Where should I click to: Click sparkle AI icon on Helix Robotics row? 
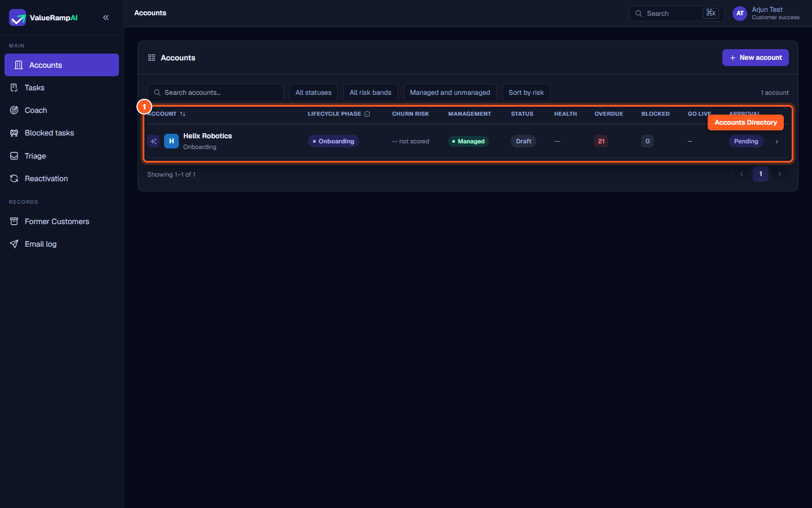click(x=153, y=141)
